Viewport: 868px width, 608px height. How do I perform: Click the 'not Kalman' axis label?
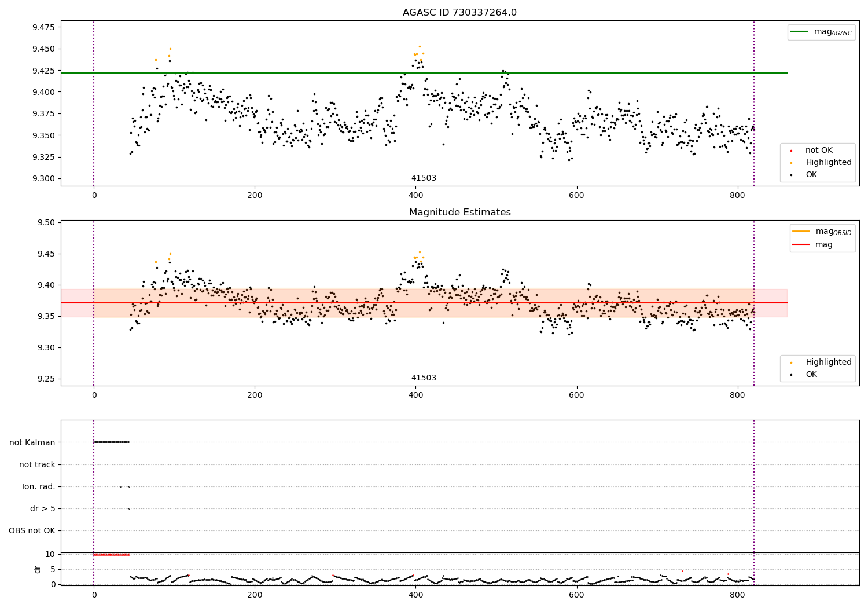pos(32,442)
